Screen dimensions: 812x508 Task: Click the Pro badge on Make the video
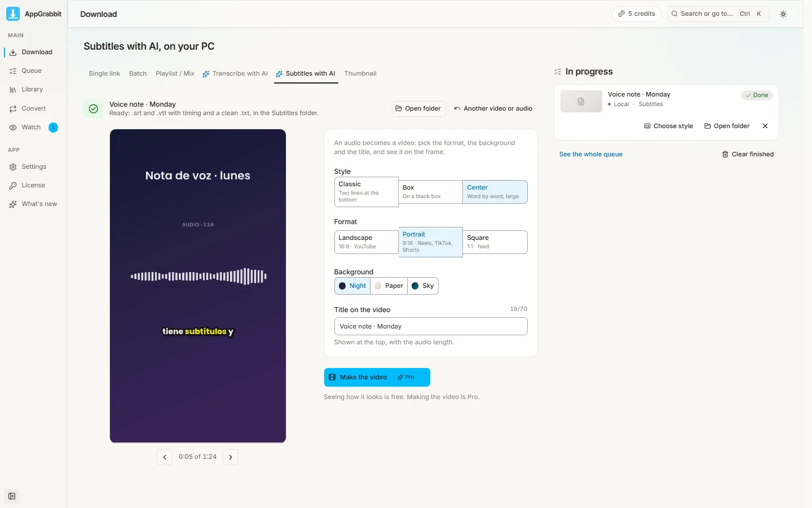pos(406,377)
